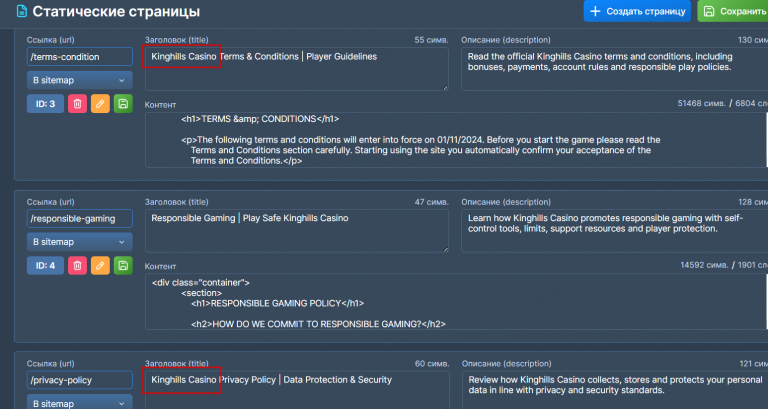Image resolution: width=768 pixels, height=409 pixels.
Task: Click the ID: 4 badge
Action: click(45, 265)
